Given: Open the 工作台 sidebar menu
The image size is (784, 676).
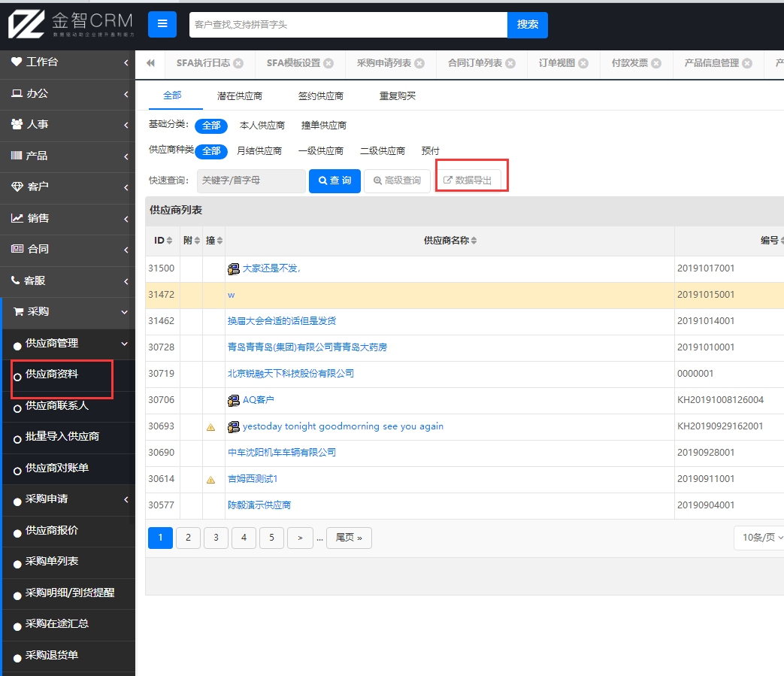Looking at the screenshot, I should pyautogui.click(x=68, y=62).
